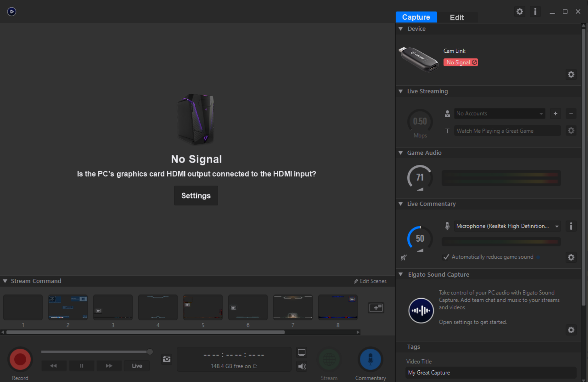Collapse the Device section

(401, 29)
